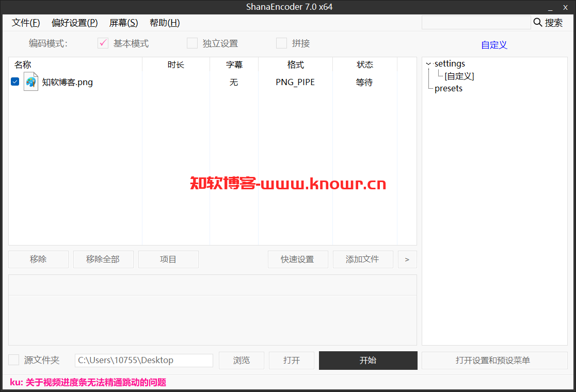Open 快速设置
Viewport: 576px width, 392px height.
298,259
